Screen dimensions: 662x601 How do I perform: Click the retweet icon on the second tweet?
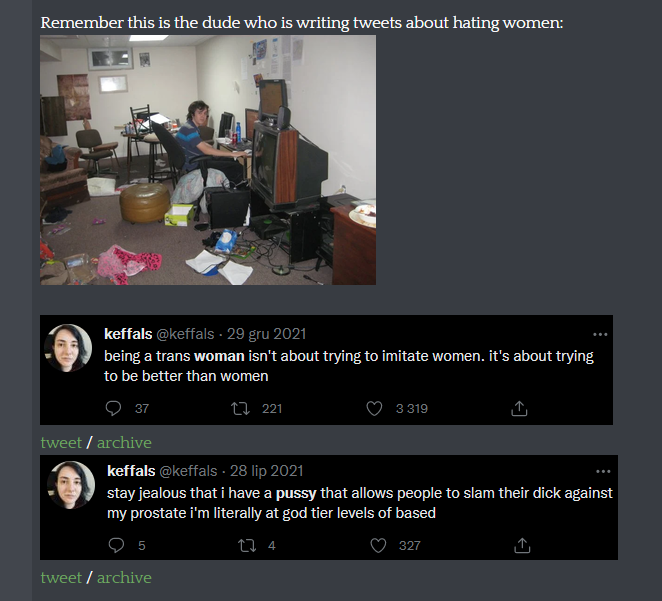pos(247,545)
